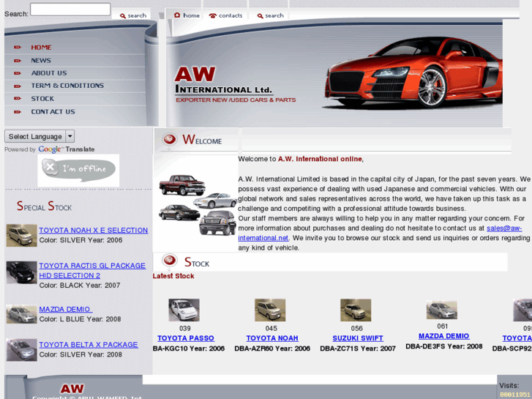Screen dimensions: 532x399
Task: Click the red arrow icon beside HOME
Action: coord(18,47)
